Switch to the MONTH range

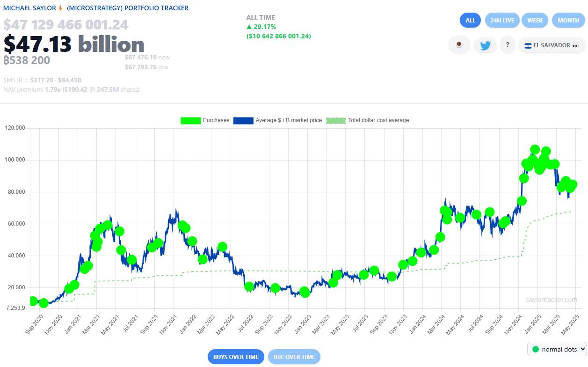tap(568, 20)
